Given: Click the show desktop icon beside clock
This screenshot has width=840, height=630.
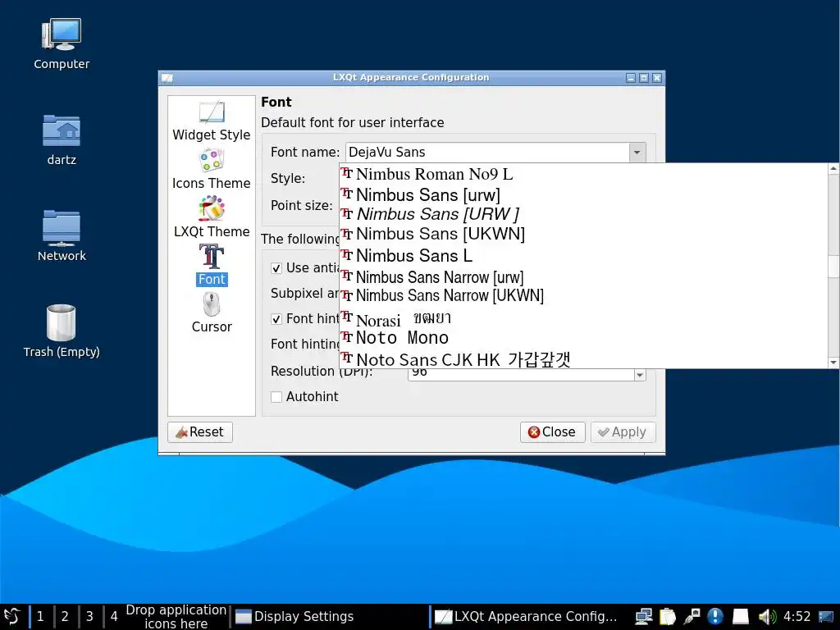Looking at the screenshot, I should point(826,617).
